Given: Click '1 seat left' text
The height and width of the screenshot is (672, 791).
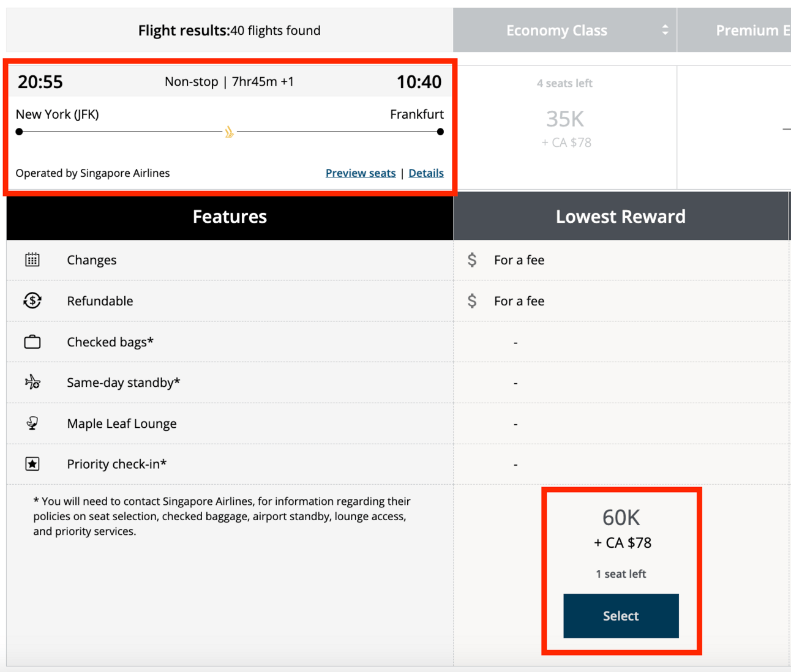Looking at the screenshot, I should (621, 574).
